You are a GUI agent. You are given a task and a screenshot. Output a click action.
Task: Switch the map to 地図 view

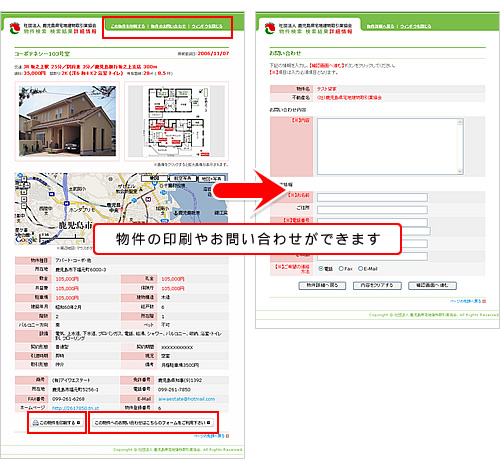(154, 179)
